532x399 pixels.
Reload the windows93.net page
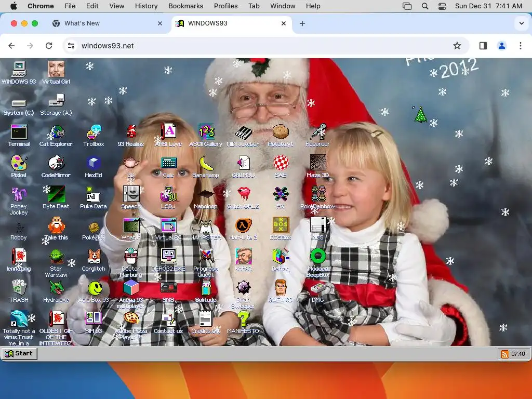49,46
